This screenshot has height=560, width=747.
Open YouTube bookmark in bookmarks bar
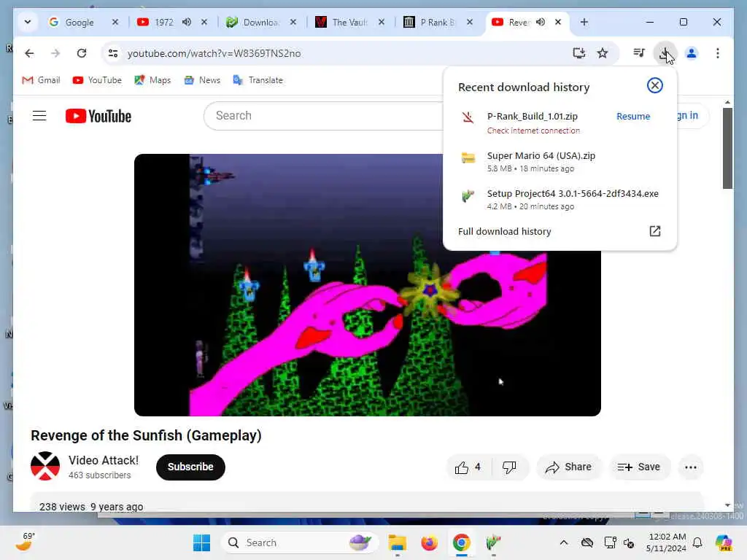tap(97, 80)
